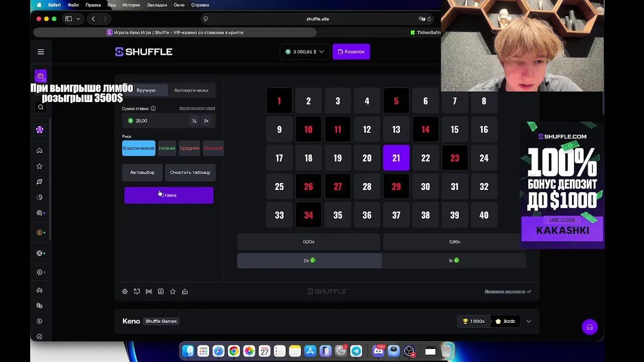Open the purple headset support chat button
This screenshot has width=644, height=362.
pos(590,327)
